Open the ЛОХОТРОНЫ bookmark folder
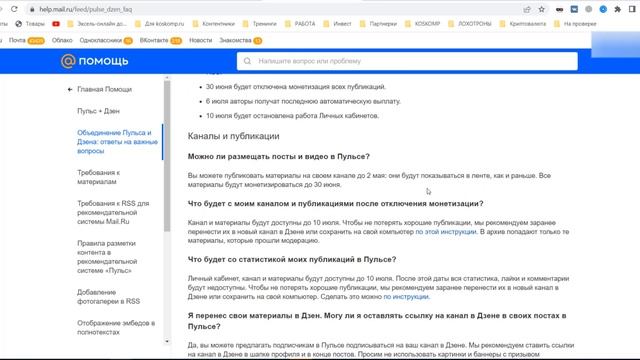The image size is (640, 360). tap(470, 24)
